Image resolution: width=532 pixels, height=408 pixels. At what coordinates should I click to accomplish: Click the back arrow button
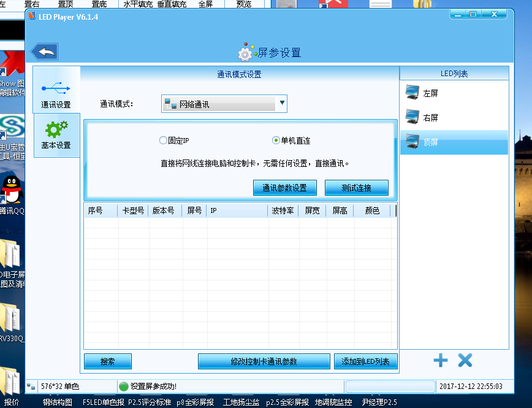click(x=44, y=52)
